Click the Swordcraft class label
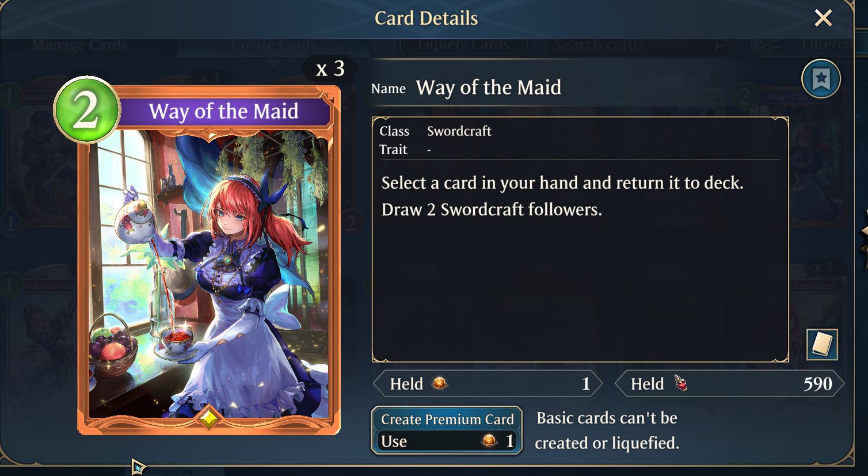 [459, 131]
